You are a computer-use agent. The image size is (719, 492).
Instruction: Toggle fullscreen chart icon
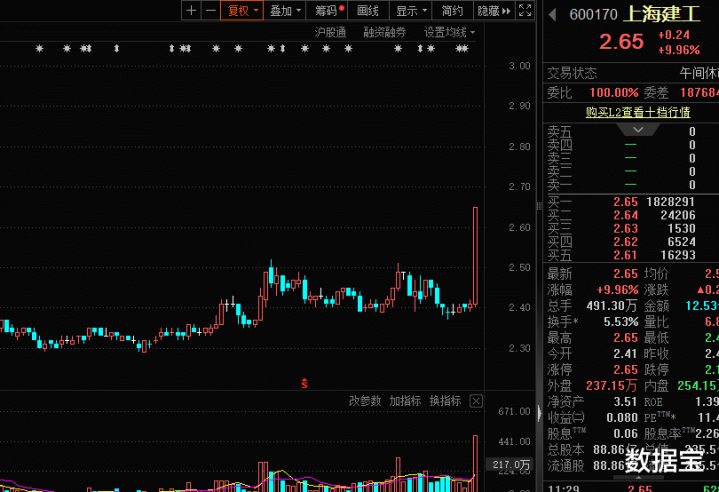click(525, 11)
